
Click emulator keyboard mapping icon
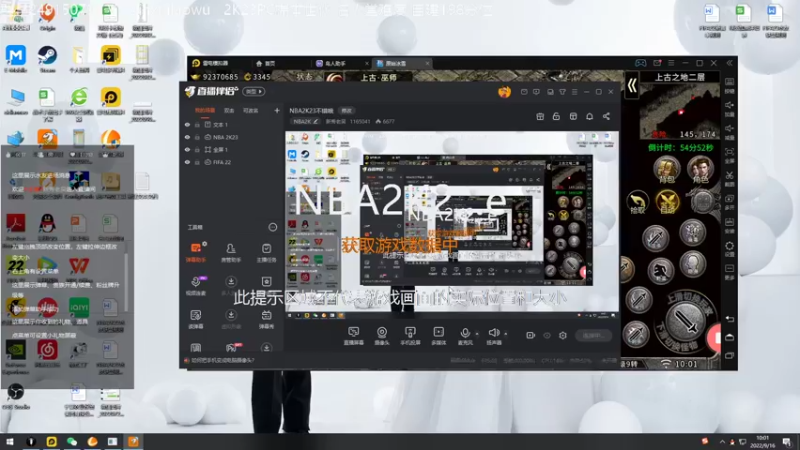[730, 82]
